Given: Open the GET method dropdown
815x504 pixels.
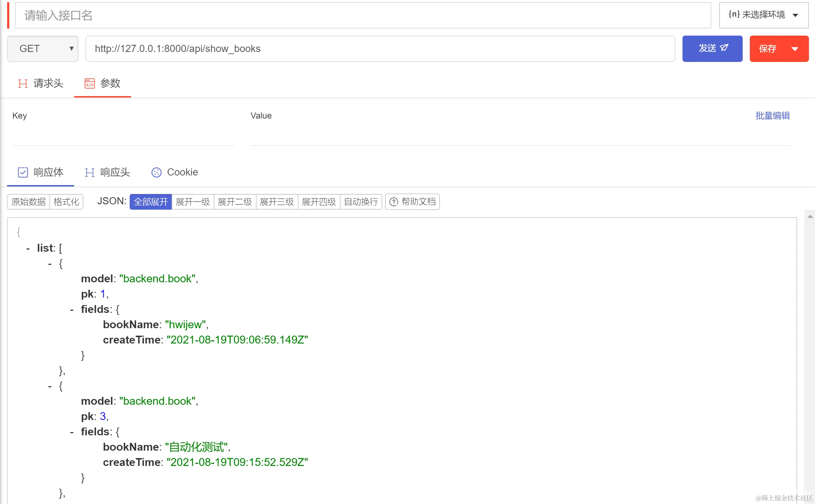Looking at the screenshot, I should coord(42,49).
